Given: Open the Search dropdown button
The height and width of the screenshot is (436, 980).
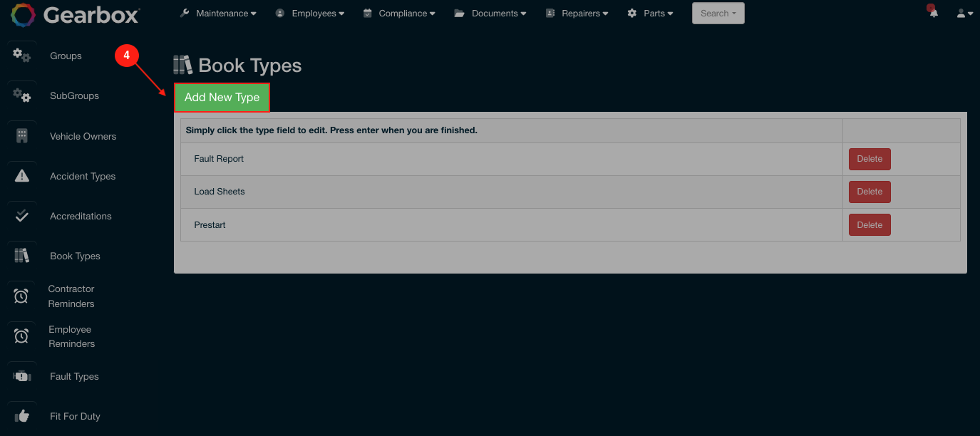Looking at the screenshot, I should [718, 14].
